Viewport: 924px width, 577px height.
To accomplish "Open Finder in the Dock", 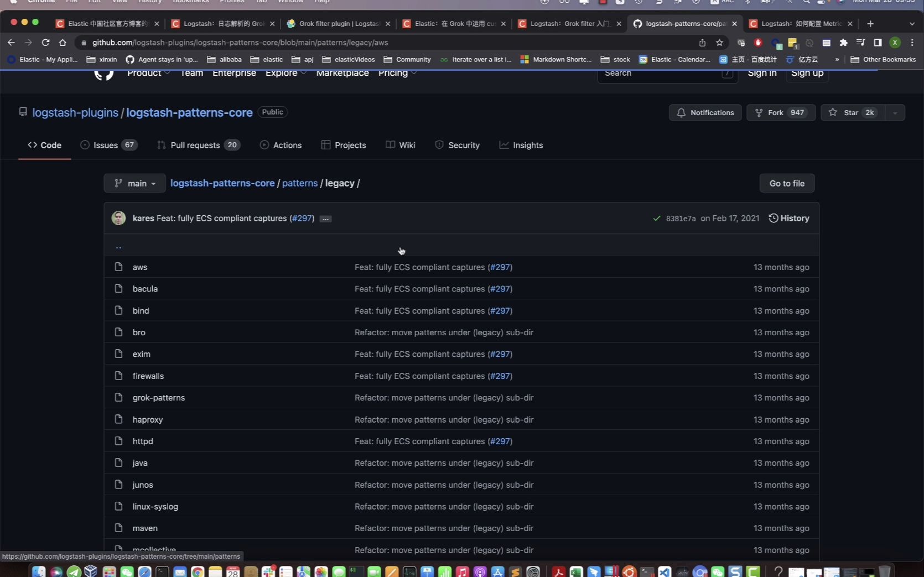I will 38,571.
